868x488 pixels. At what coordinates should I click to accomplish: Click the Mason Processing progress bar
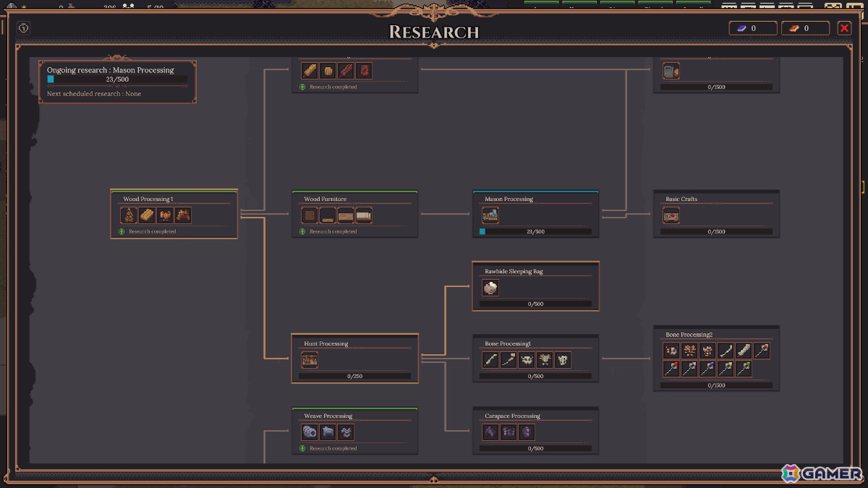(x=535, y=231)
